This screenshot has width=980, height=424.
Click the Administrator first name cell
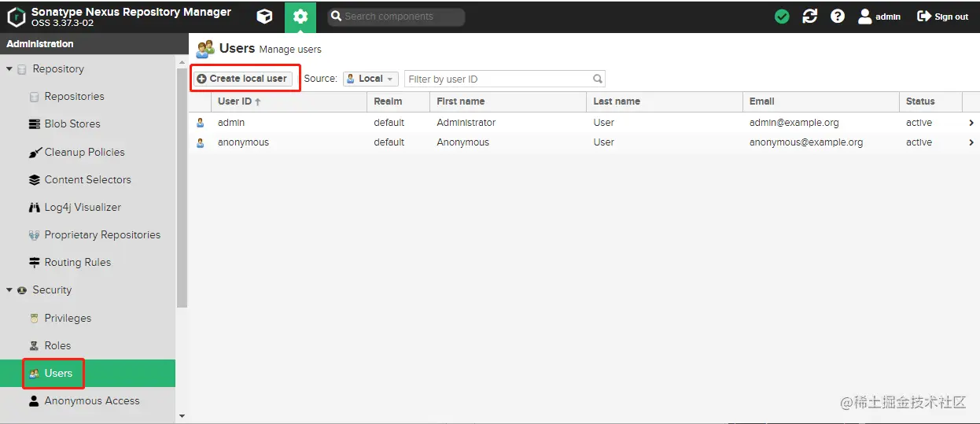[x=466, y=123]
